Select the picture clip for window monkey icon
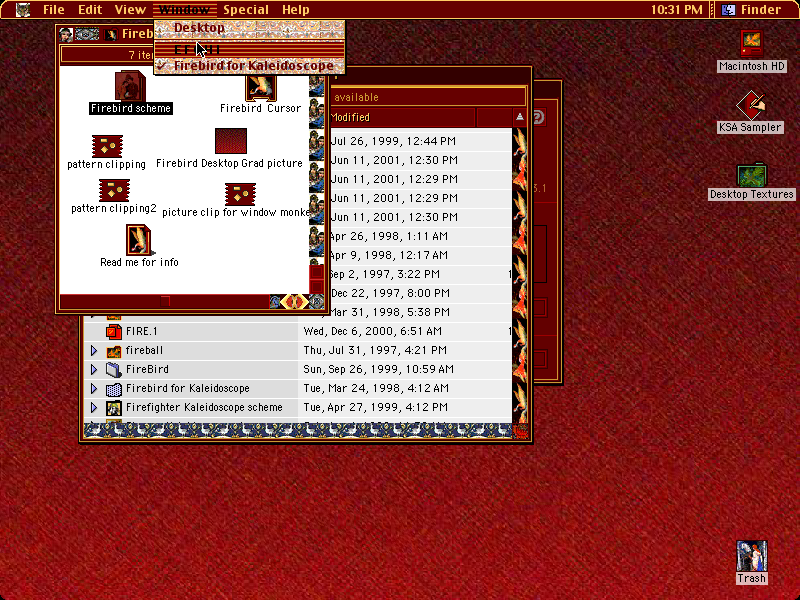This screenshot has height=600, width=800. [x=240, y=194]
